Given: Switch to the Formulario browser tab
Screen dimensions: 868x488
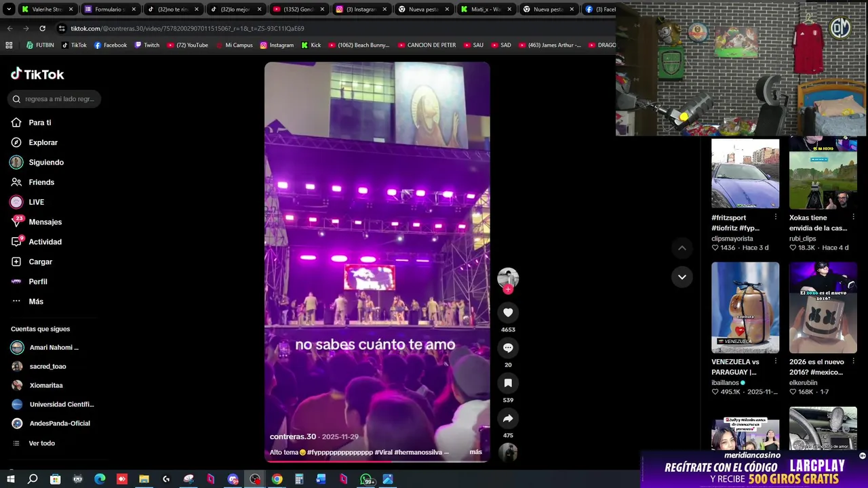Looking at the screenshot, I should click(x=111, y=9).
